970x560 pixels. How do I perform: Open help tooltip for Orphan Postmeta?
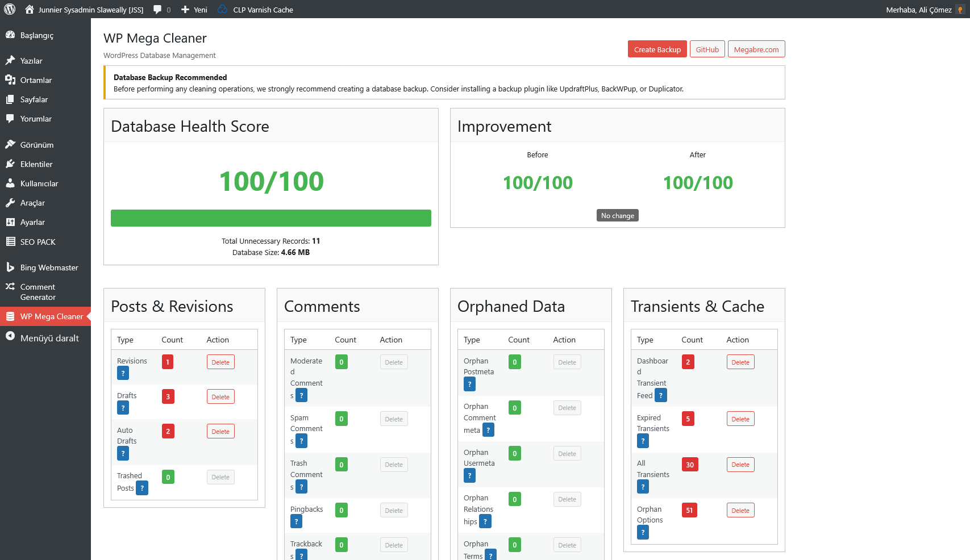pyautogui.click(x=469, y=385)
